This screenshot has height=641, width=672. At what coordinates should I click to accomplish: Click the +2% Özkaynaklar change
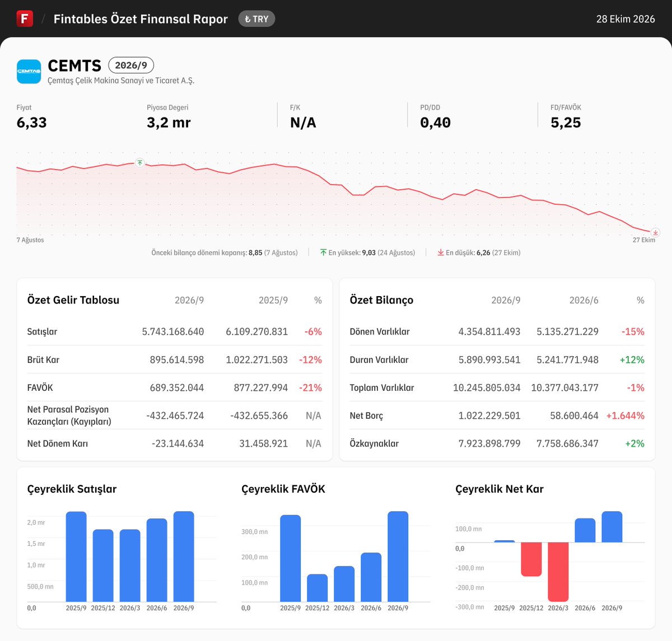tap(635, 443)
